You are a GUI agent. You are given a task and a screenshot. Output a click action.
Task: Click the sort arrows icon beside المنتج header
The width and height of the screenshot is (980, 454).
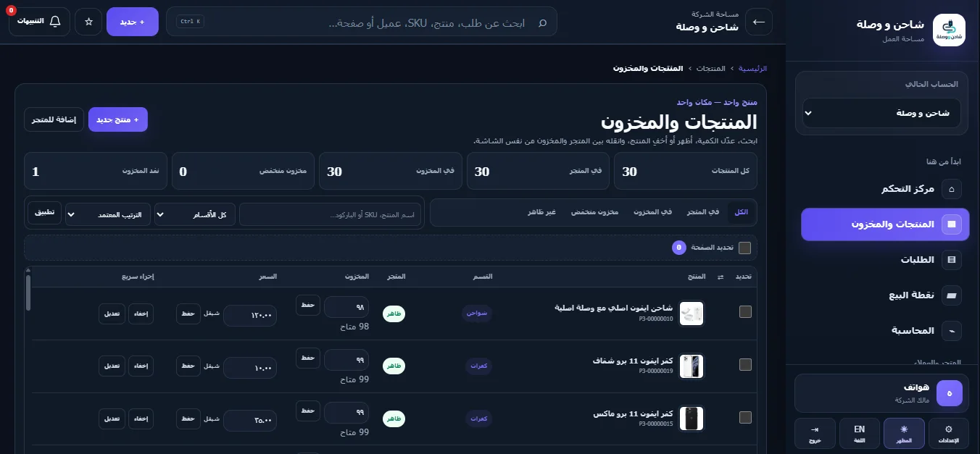click(x=721, y=277)
